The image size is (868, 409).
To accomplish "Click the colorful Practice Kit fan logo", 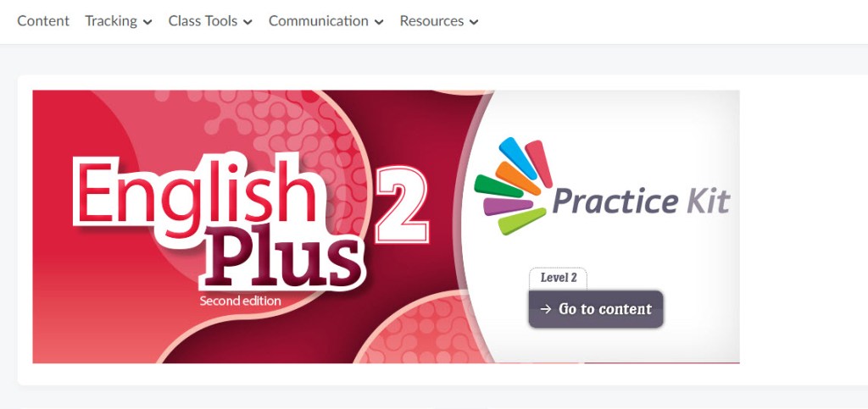I will pos(513,185).
